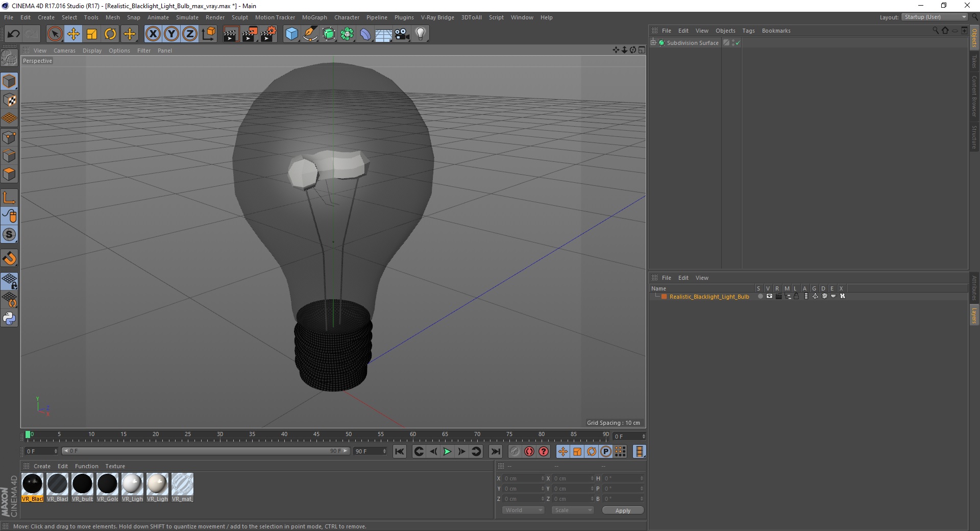Switch to Texture mode checkered cube
Image resolution: width=980 pixels, height=531 pixels.
tap(9, 100)
